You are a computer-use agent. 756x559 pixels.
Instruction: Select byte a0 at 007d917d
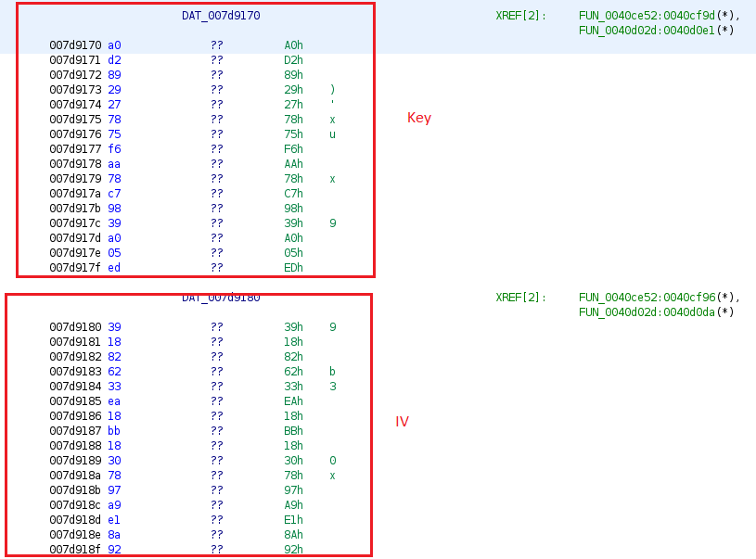pyautogui.click(x=114, y=238)
